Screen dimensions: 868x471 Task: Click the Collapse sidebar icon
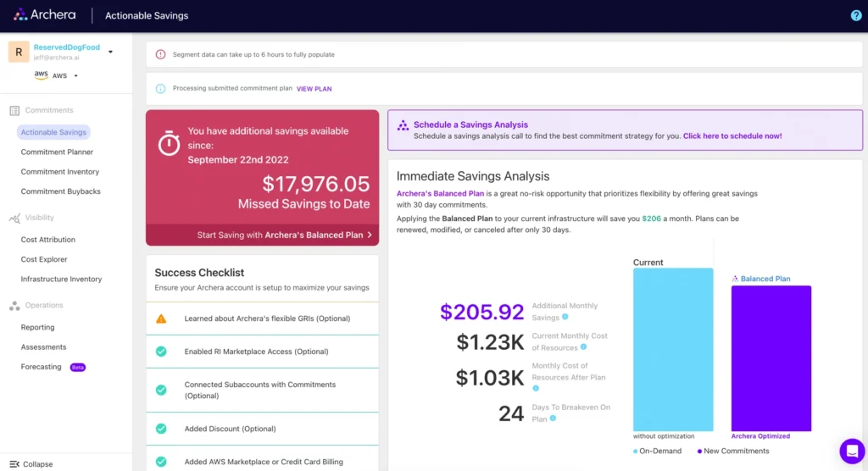click(x=14, y=464)
